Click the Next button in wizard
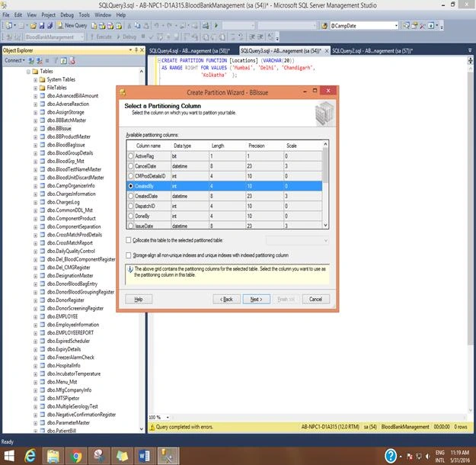The image size is (476, 465). click(x=256, y=299)
